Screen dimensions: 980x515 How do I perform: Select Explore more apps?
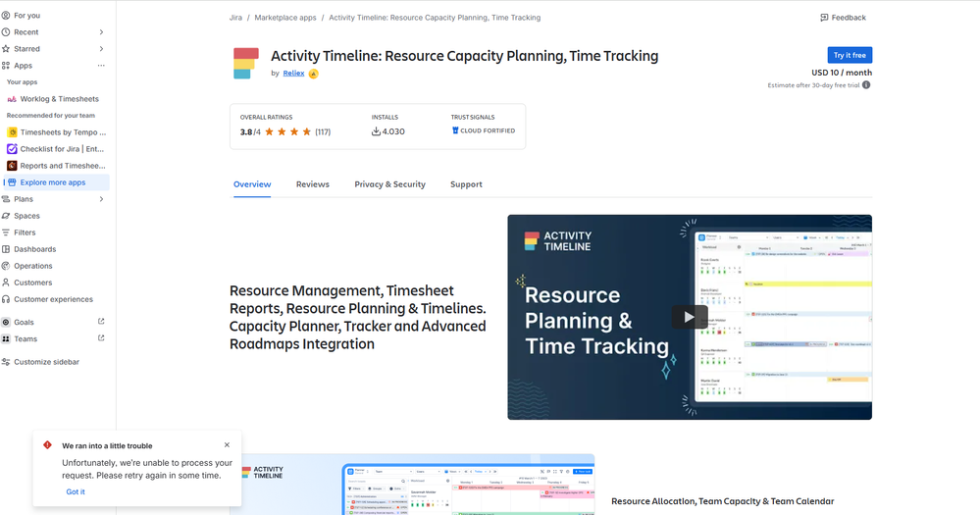point(56,182)
